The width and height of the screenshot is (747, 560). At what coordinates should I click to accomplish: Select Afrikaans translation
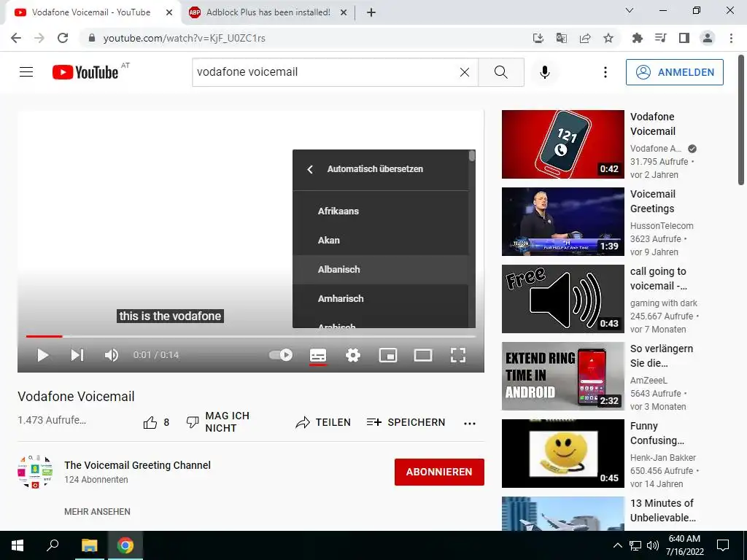click(381, 211)
